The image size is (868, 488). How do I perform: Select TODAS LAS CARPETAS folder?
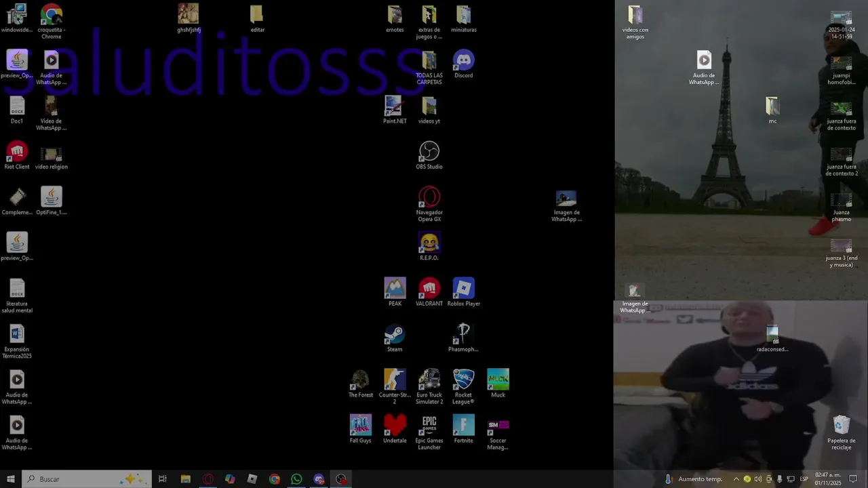[429, 67]
